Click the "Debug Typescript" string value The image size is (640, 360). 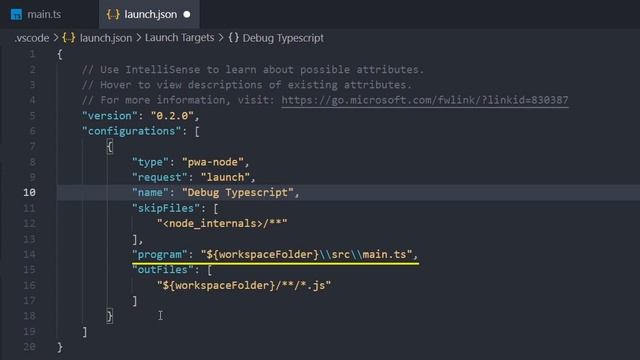pyautogui.click(x=238, y=193)
